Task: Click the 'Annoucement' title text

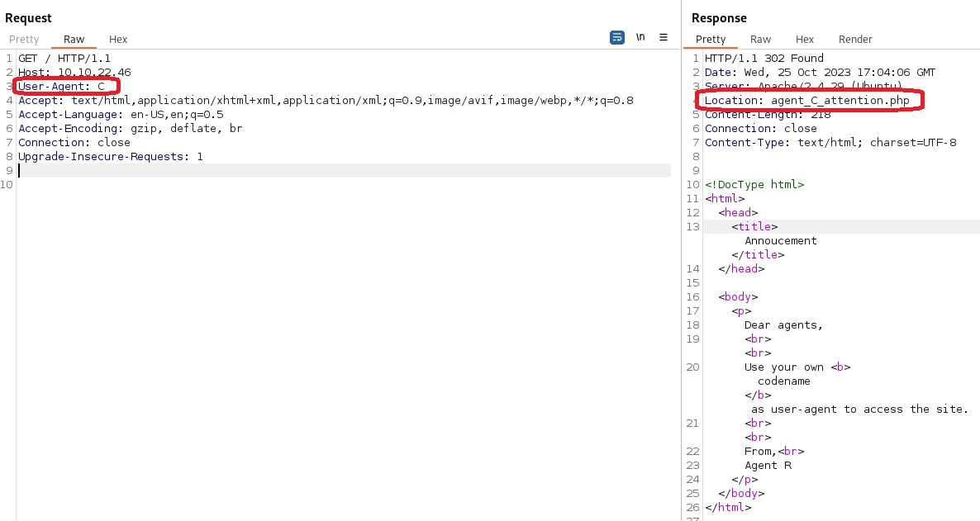Action: [781, 241]
